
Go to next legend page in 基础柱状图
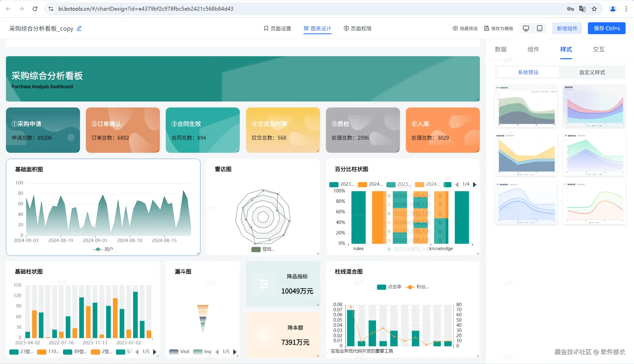pyautogui.click(x=155, y=352)
